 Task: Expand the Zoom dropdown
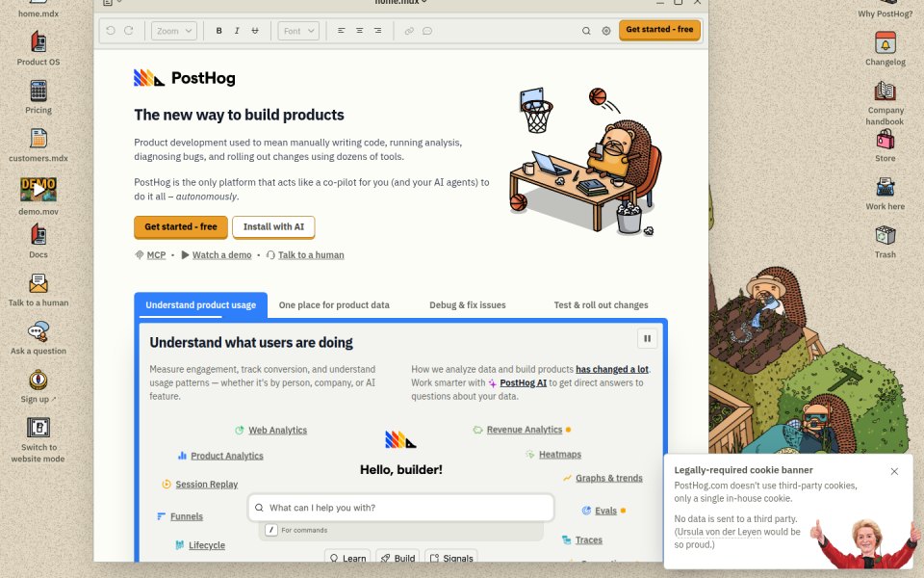(174, 31)
